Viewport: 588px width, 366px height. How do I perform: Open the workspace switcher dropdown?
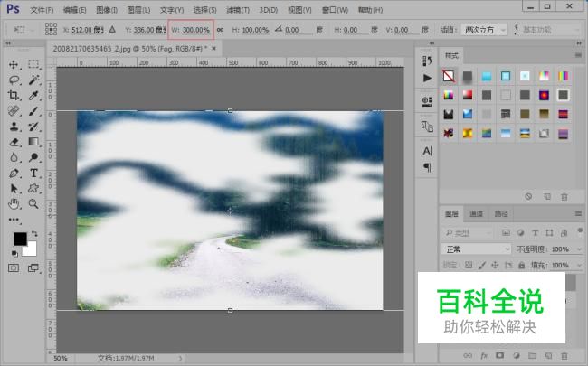551,30
